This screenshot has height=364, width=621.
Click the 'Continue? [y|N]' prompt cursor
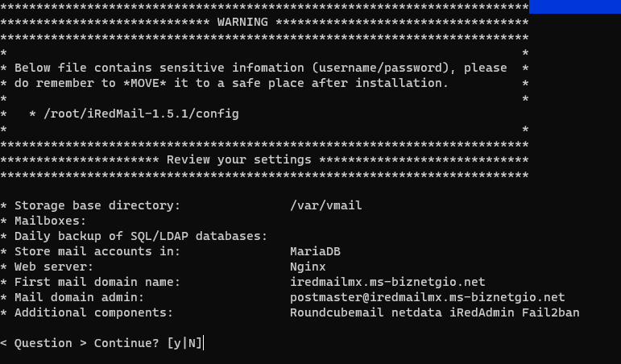point(205,343)
